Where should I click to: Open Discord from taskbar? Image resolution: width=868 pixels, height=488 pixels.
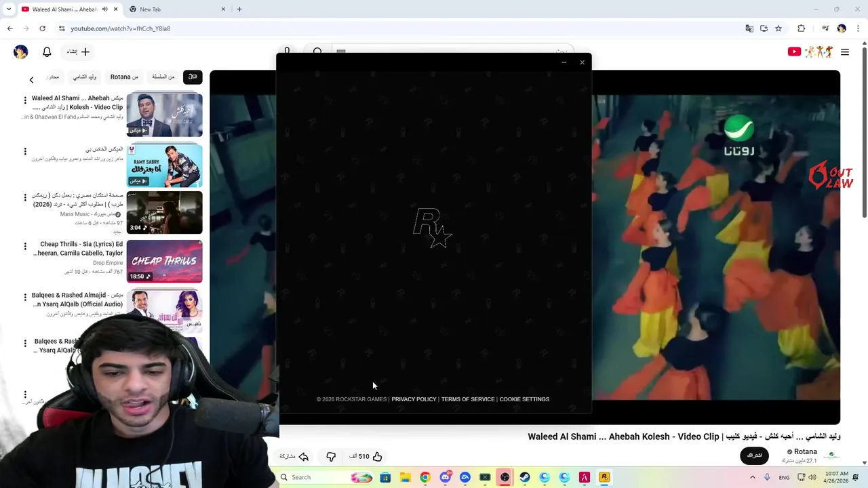(445, 477)
